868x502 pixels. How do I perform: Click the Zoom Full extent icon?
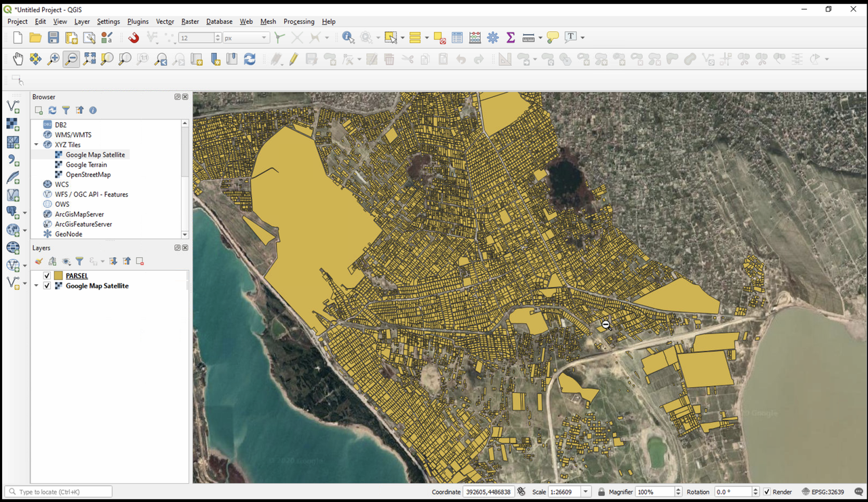click(90, 60)
